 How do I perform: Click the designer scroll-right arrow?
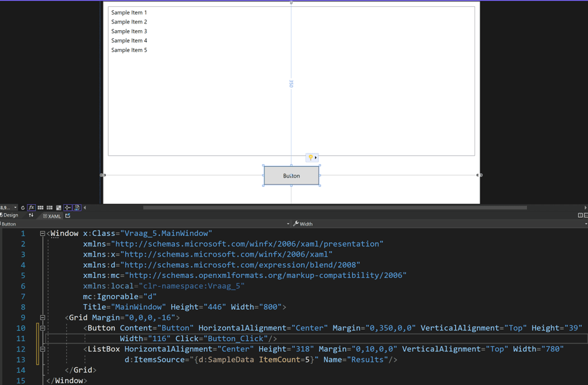click(x=585, y=208)
